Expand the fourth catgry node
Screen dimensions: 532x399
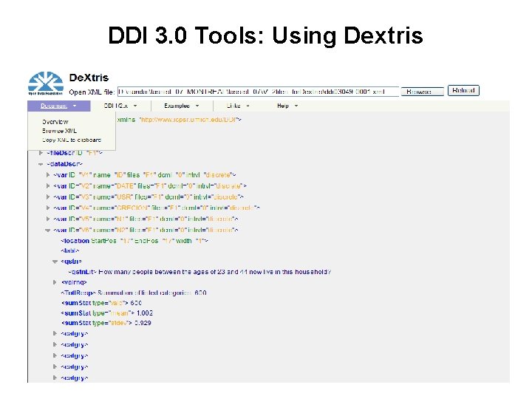coord(55,366)
